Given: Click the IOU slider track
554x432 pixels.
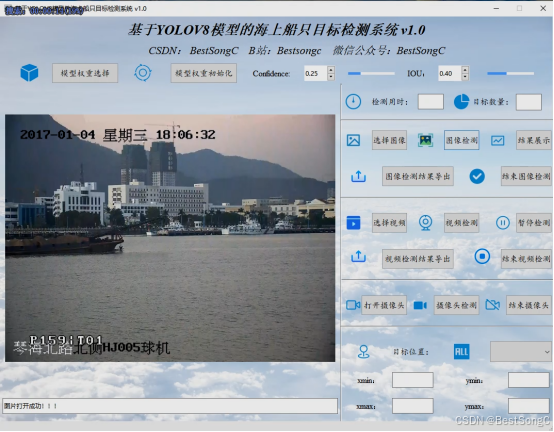Looking at the screenshot, I should tap(511, 73).
